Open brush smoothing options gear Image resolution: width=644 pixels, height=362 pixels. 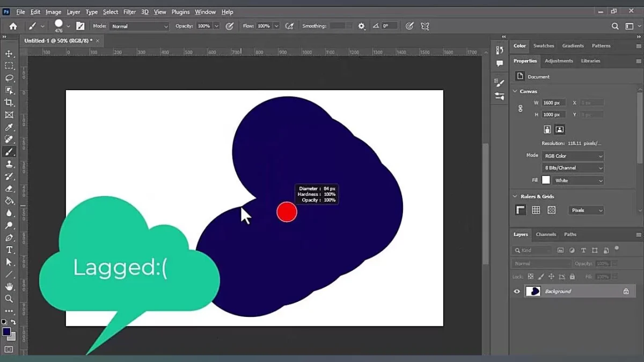coord(361,26)
